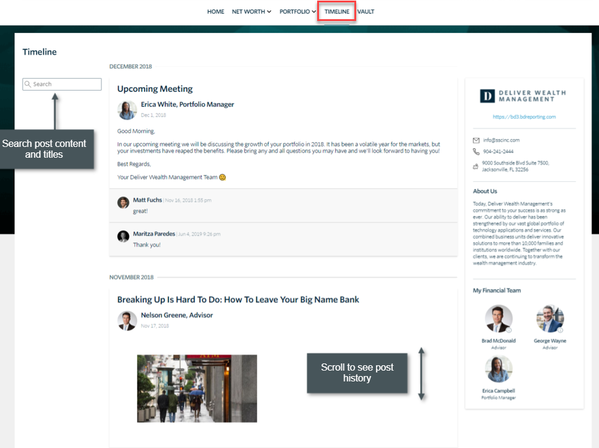
Task: Select the Timeline tab in navigation
Action: tap(337, 11)
